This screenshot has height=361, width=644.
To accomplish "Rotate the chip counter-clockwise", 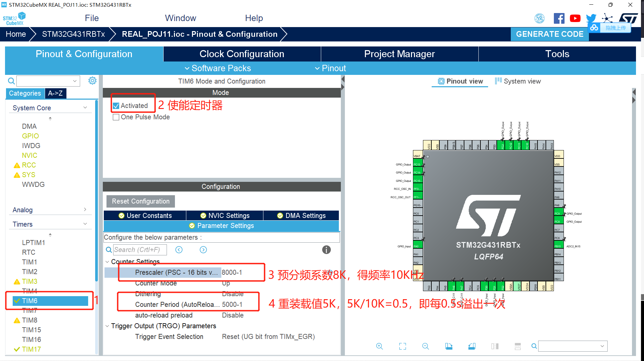I will point(472,346).
